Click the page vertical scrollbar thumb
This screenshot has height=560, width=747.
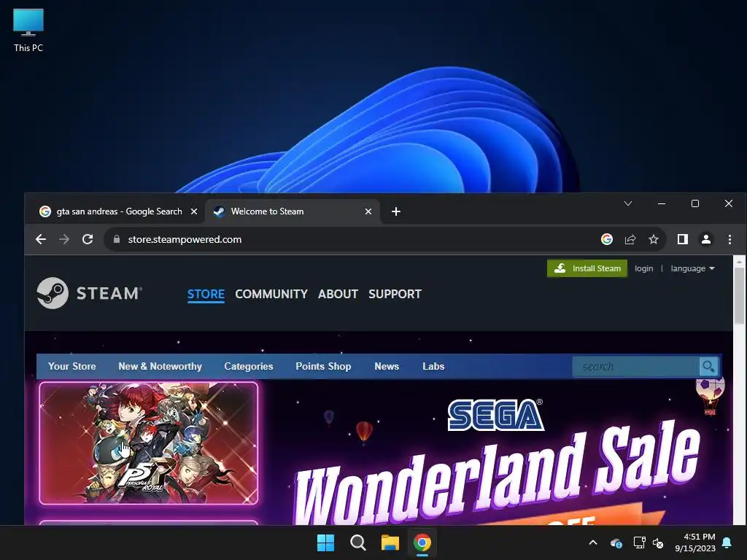pos(739,295)
